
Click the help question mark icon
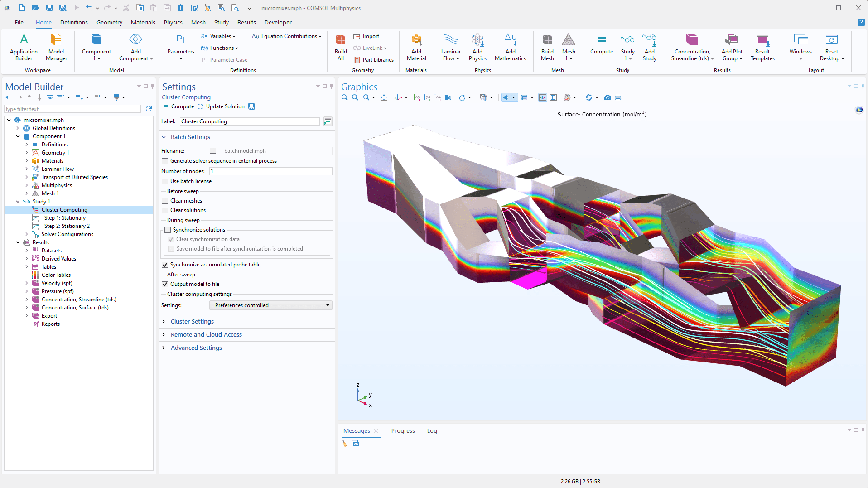point(861,22)
